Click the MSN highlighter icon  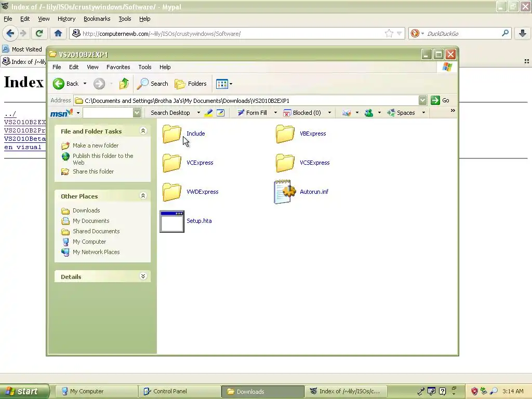(x=208, y=113)
